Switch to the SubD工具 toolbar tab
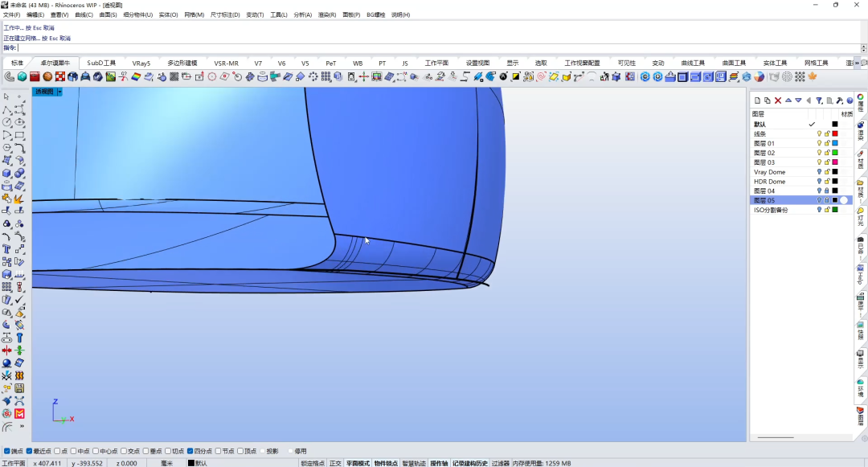Viewport: 868px width, 467px height. pos(101,63)
